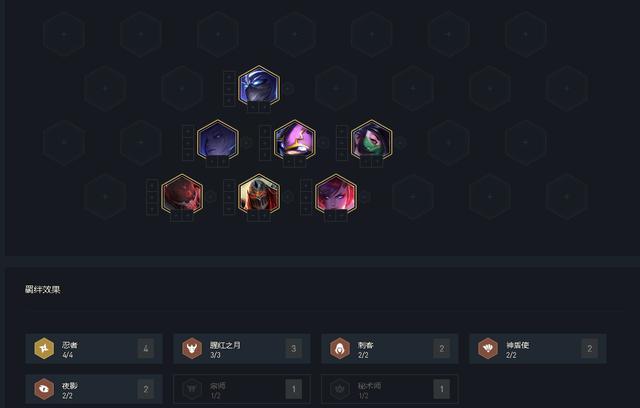Screen dimensions: 640x408
Task: Click the middle item slot beside Zed
Action: click(229, 197)
